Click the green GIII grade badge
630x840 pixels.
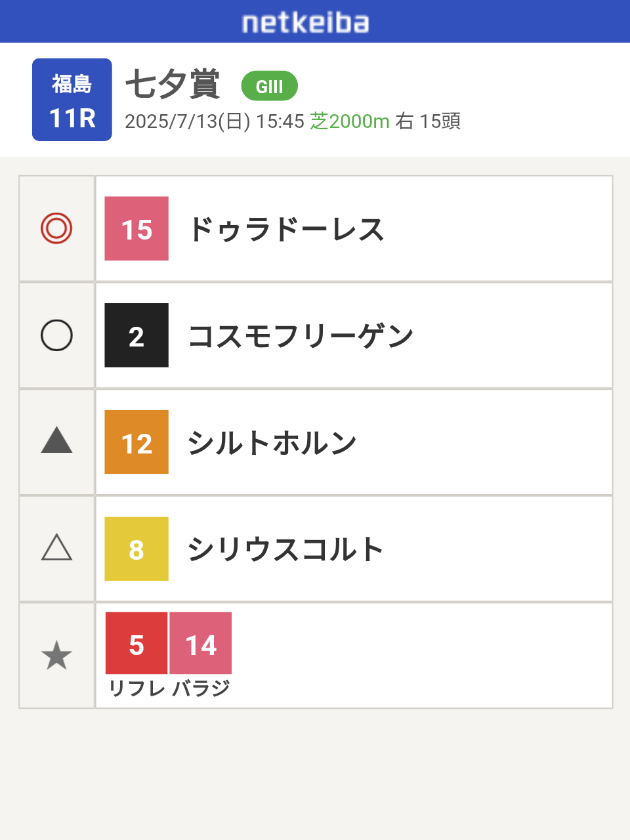[x=270, y=86]
